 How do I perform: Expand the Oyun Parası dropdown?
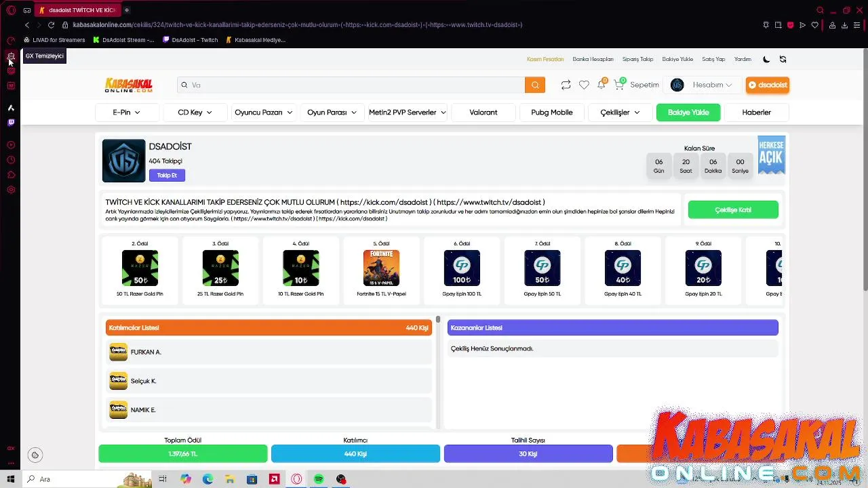click(332, 113)
